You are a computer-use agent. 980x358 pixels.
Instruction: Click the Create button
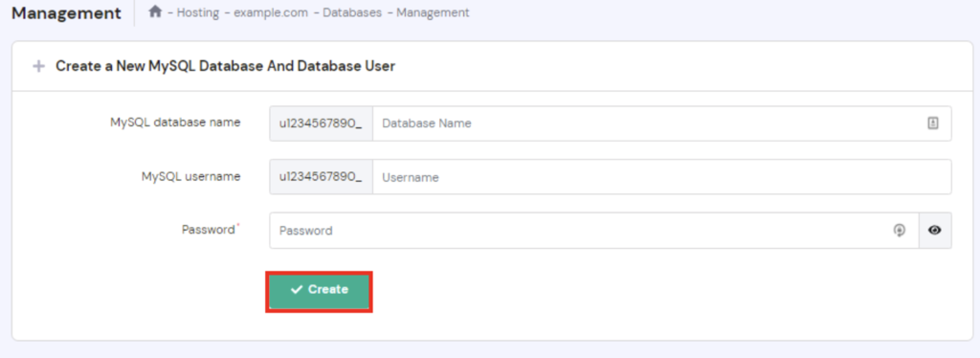point(320,291)
